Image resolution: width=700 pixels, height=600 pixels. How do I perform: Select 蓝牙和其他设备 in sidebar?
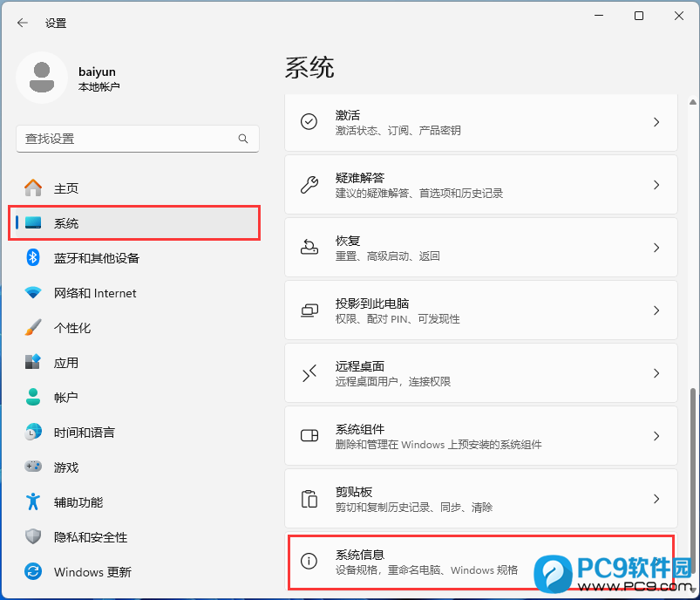[137, 258]
